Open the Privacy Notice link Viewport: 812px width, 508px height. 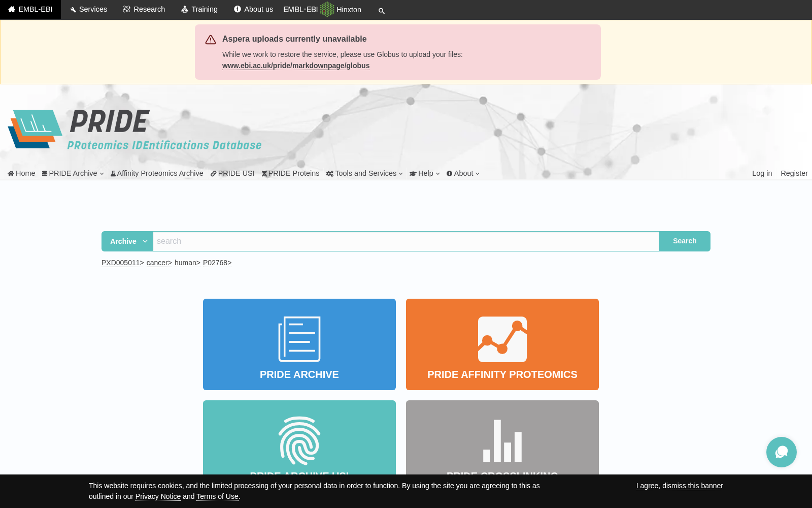158,496
